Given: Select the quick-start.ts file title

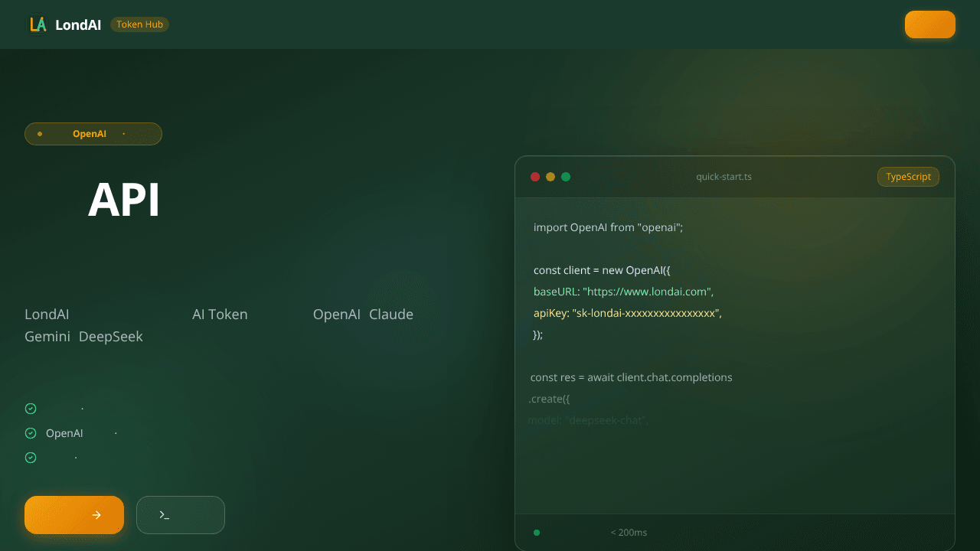Looking at the screenshot, I should click(724, 177).
